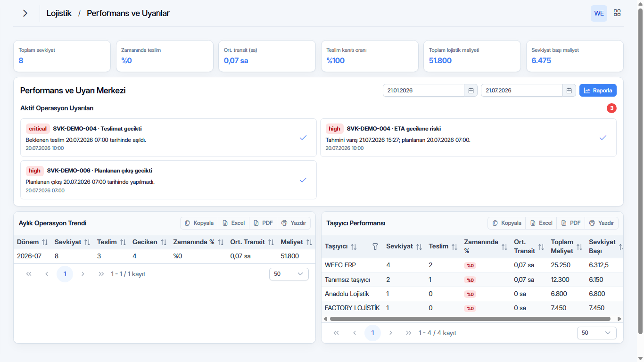Image resolution: width=644 pixels, height=362 pixels.
Task: Click the Teslim kanıtı oranı KPI card
Action: (x=370, y=56)
